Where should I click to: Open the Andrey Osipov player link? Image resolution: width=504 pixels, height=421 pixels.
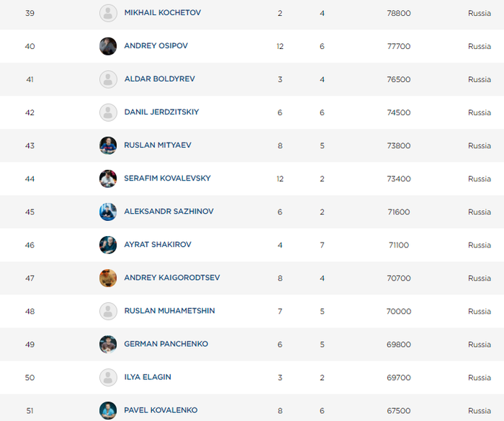pos(157,46)
